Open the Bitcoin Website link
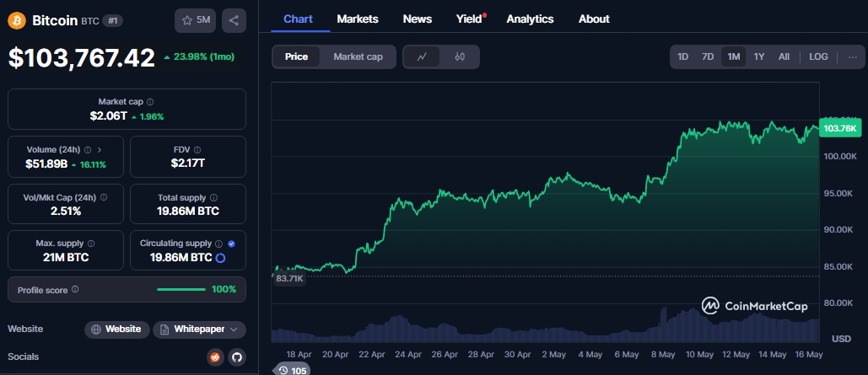 click(x=116, y=329)
